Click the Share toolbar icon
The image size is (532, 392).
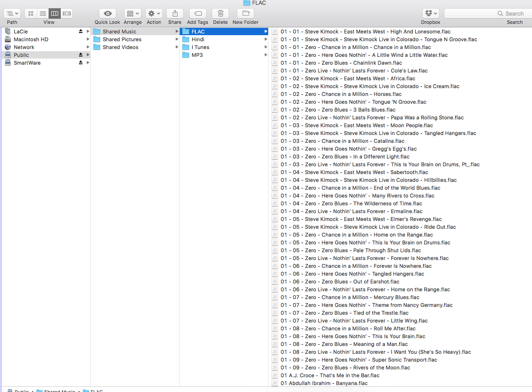(175, 13)
